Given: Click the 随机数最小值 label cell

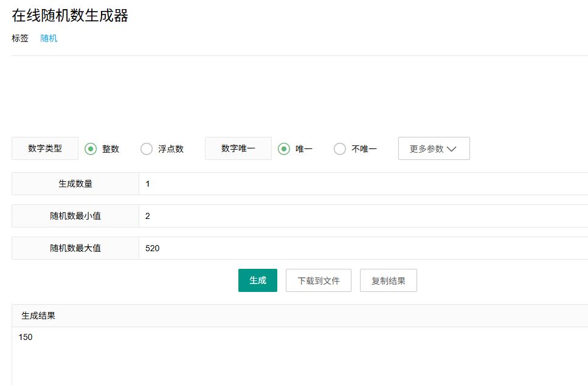Looking at the screenshot, I should click(x=75, y=216).
